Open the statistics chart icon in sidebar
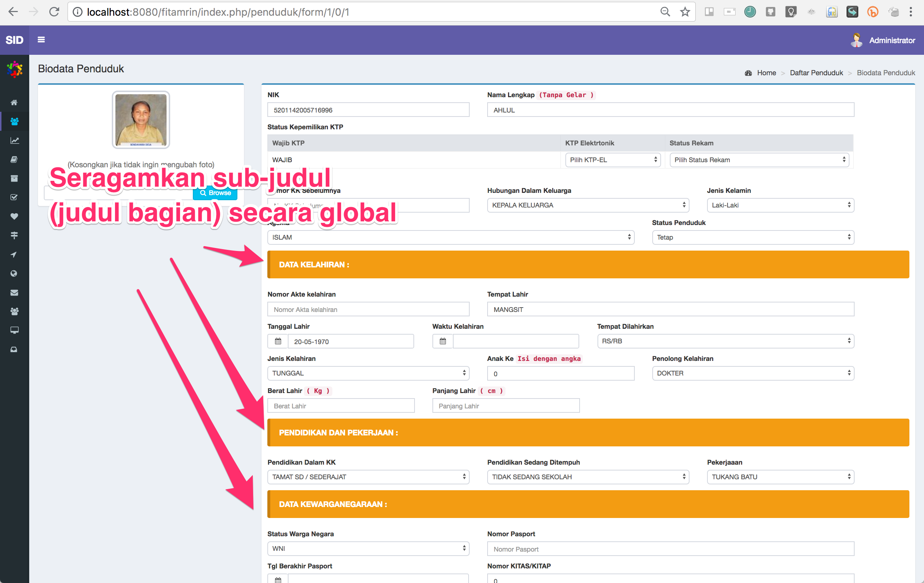 14,141
